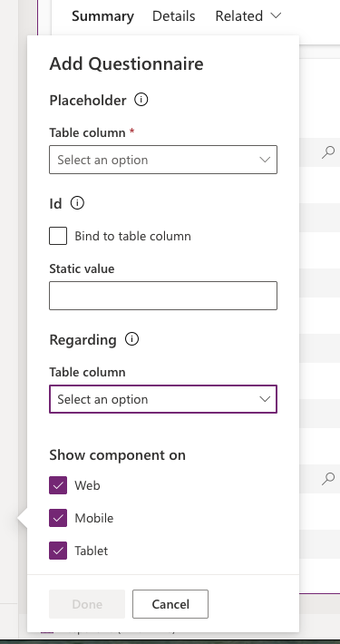Cancel the Add Questionnaire dialog
Image resolution: width=340 pixels, height=644 pixels.
pos(170,604)
